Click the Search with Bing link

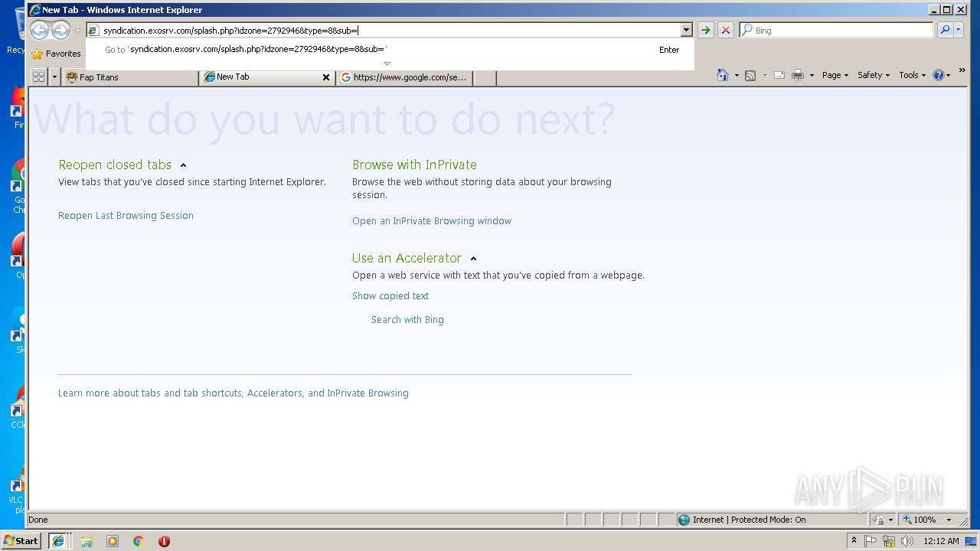click(x=407, y=320)
